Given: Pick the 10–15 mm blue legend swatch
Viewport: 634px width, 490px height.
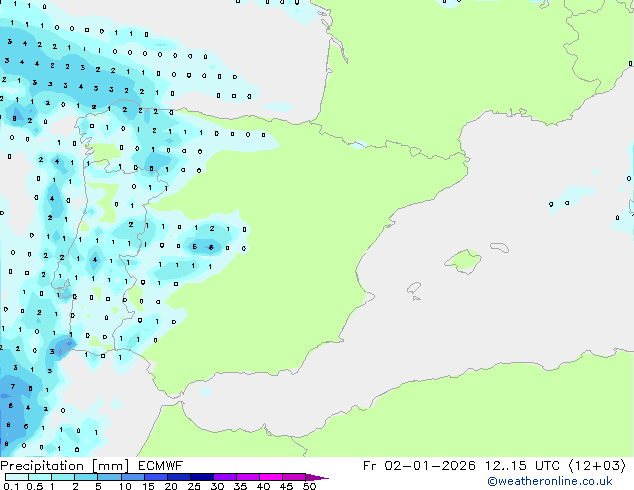Looking at the screenshot, I should (x=132, y=477).
